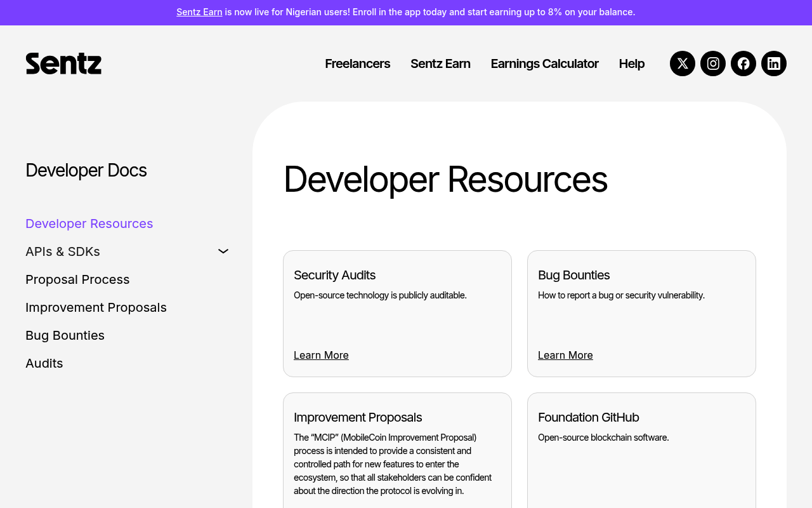Click the Improvement Proposals card title
Image resolution: width=812 pixels, height=508 pixels.
[358, 417]
